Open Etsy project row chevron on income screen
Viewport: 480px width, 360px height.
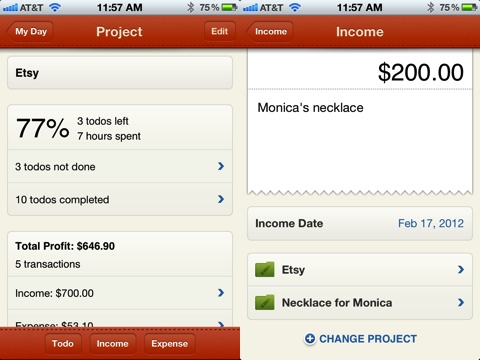(x=461, y=269)
